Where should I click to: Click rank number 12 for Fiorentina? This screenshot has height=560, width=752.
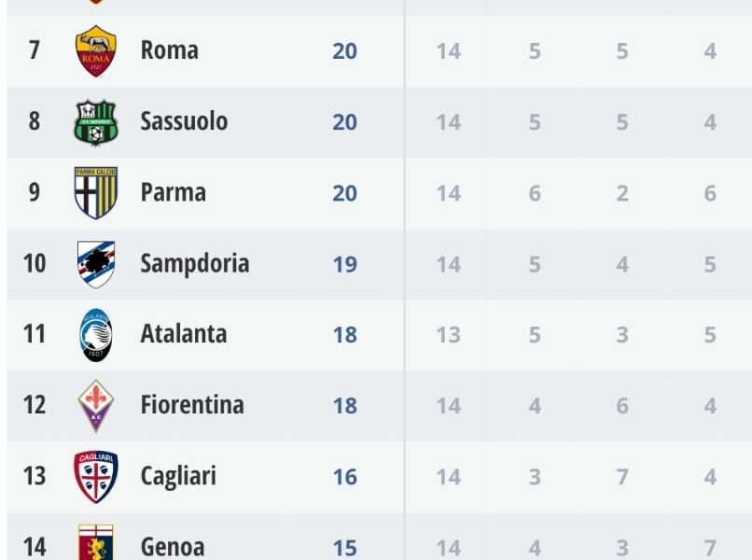35,405
